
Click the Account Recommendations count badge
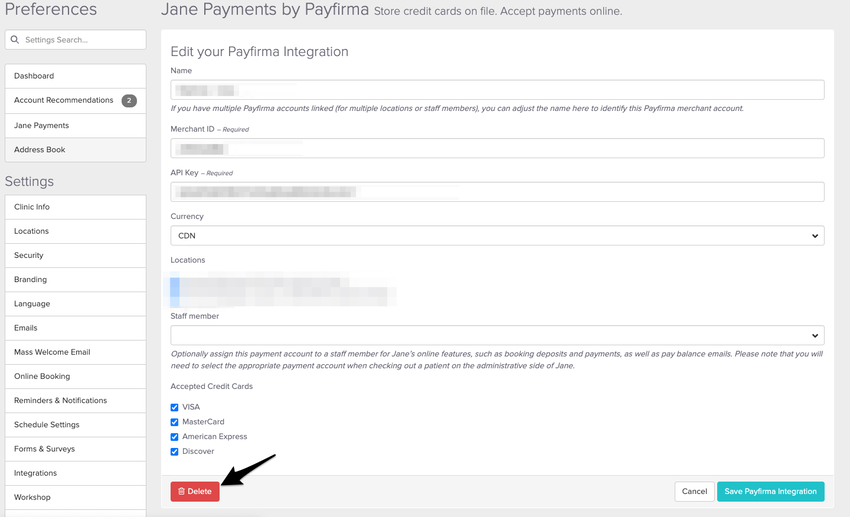click(129, 100)
